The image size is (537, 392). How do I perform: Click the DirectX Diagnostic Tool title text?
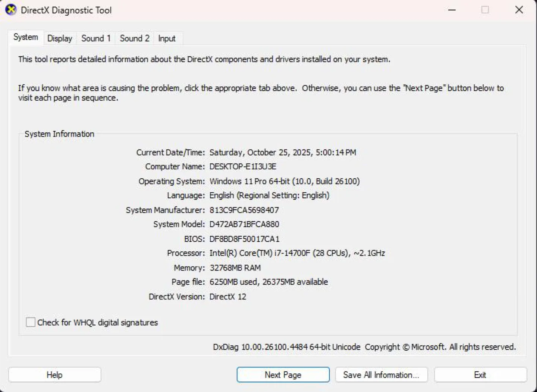(x=66, y=10)
